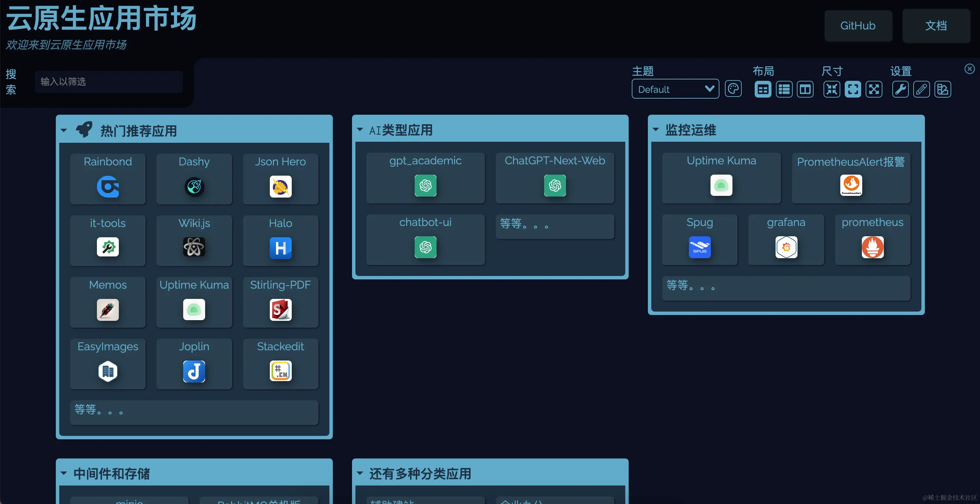Set item size to large
This screenshot has width=980, height=504.
coord(874,89)
